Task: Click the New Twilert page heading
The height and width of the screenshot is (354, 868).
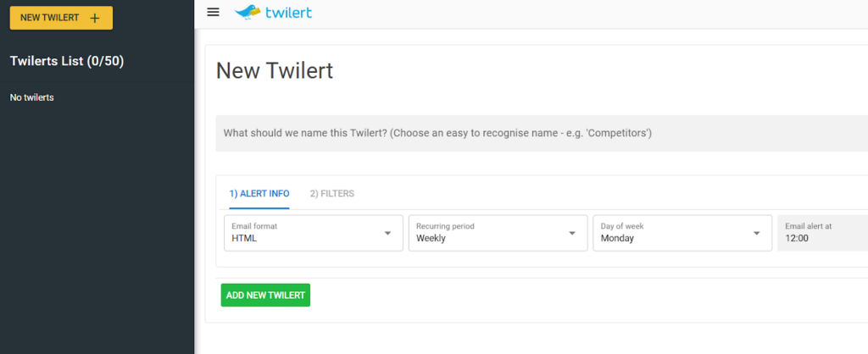Action: point(275,71)
